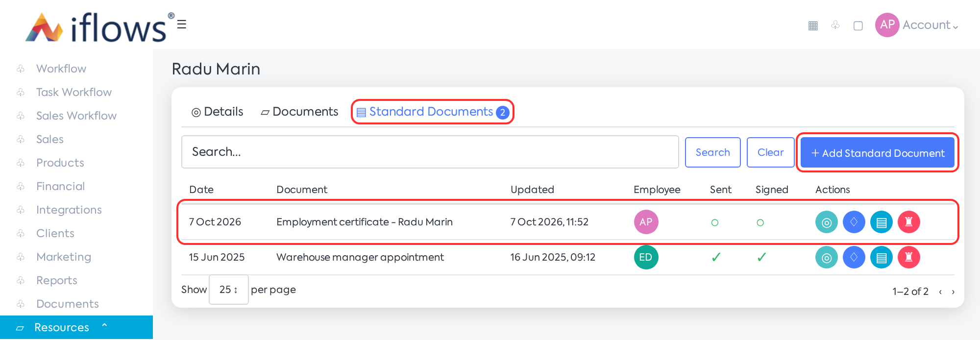Open Documents in the sidebar
980x340 pixels.
(68, 304)
